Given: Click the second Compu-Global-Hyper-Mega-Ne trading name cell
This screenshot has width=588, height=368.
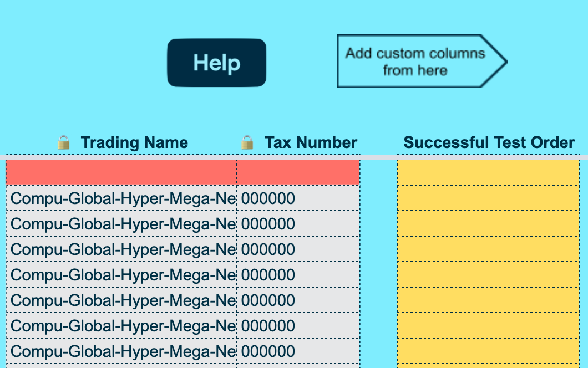Looking at the screenshot, I should 121,224.
